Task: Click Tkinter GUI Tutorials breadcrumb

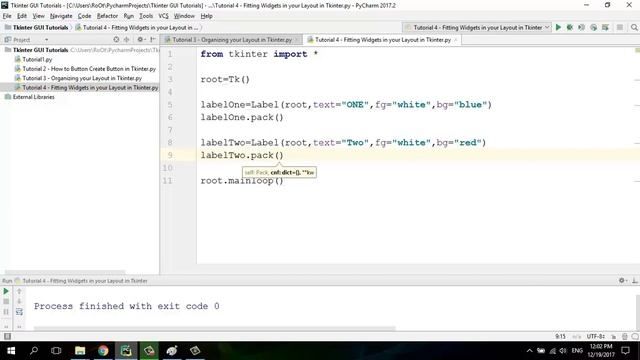Action: click(36, 27)
